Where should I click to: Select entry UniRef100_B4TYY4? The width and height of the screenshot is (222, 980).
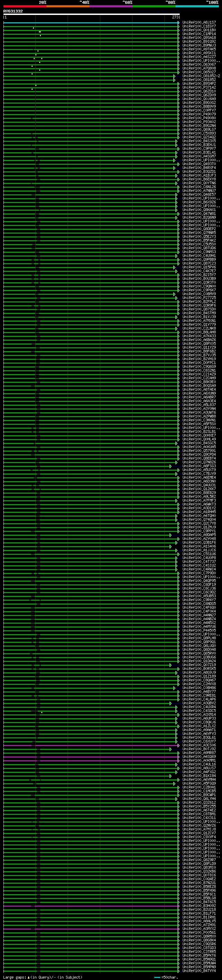199,971
